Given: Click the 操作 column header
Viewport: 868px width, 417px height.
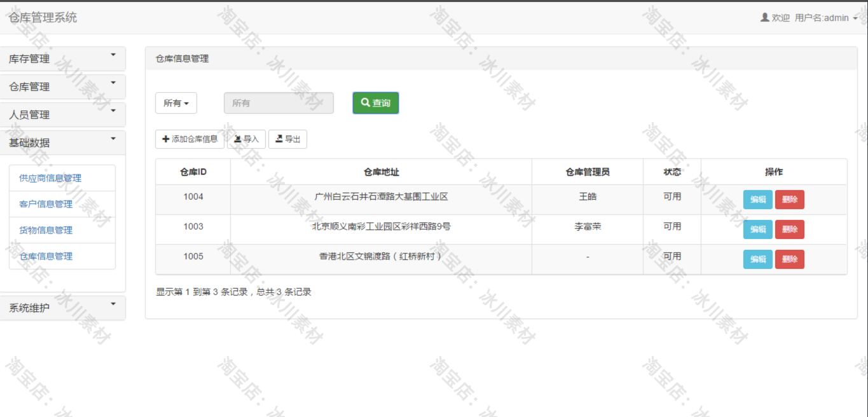Looking at the screenshot, I should click(774, 172).
